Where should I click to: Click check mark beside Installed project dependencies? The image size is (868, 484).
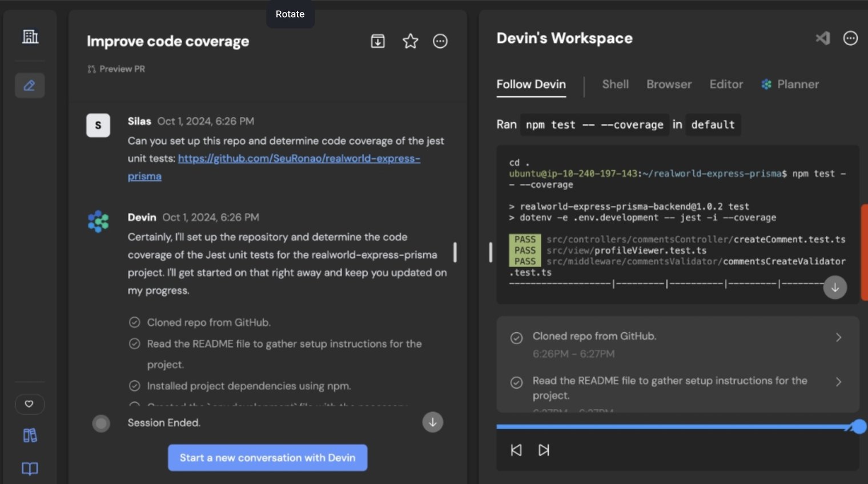135,386
